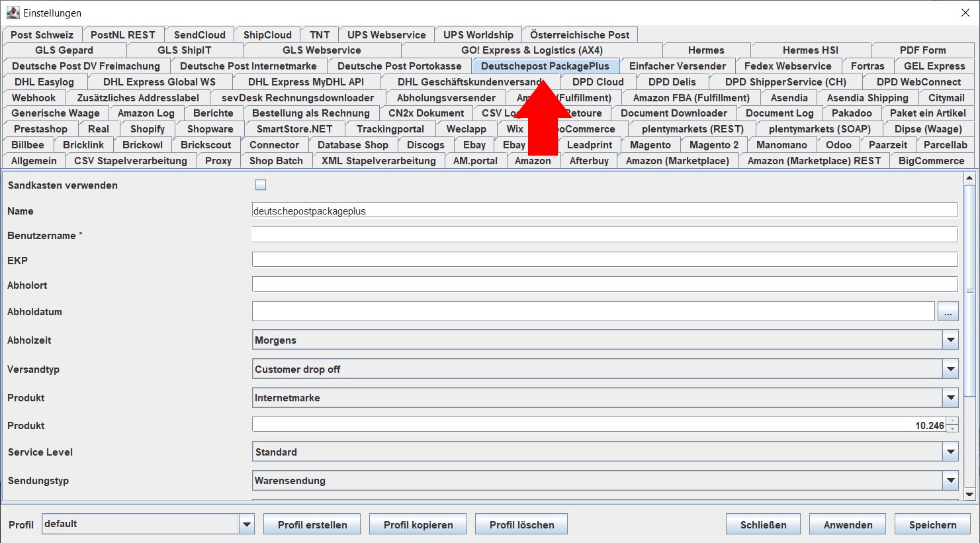Switch to the ShipCloud tab
The width and height of the screenshot is (980, 543).
click(267, 34)
